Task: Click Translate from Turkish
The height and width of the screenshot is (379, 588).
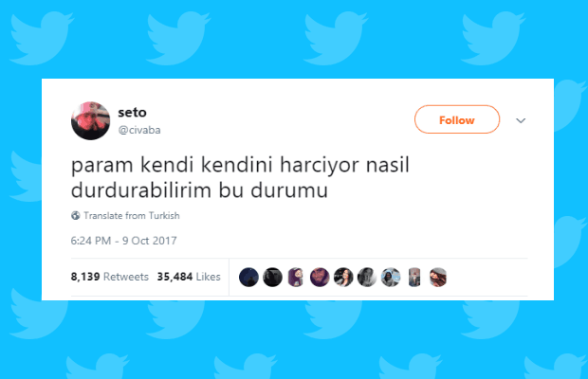Action: coord(132,216)
